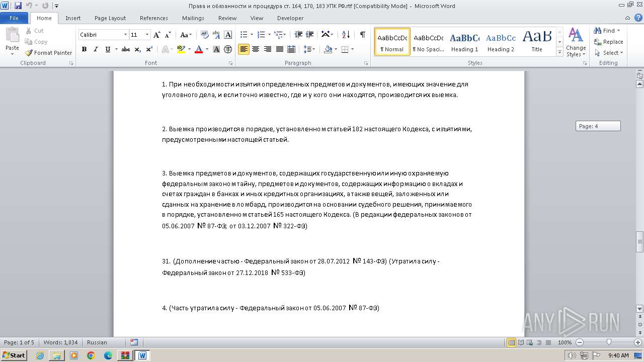
Task: Switch to Full Screen Reading view
Action: [x=520, y=342]
